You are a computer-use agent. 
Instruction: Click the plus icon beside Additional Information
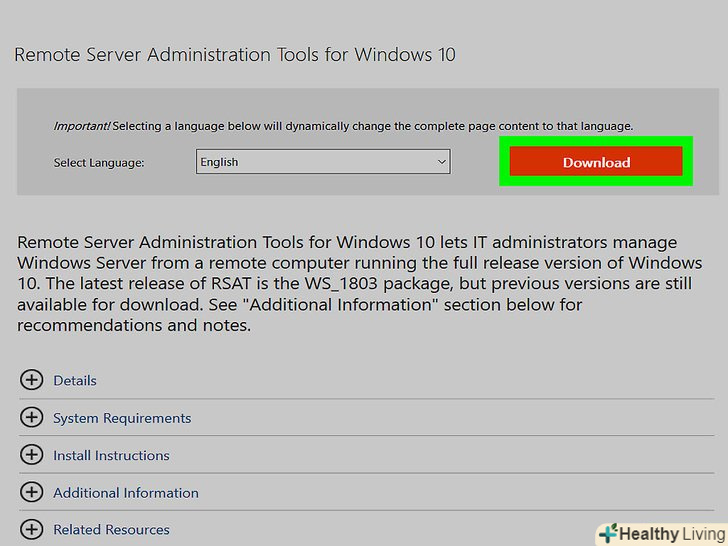pos(32,492)
